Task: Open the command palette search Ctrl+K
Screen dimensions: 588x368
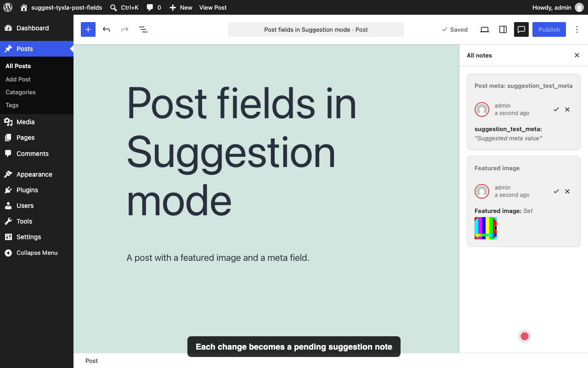Action: (124, 7)
